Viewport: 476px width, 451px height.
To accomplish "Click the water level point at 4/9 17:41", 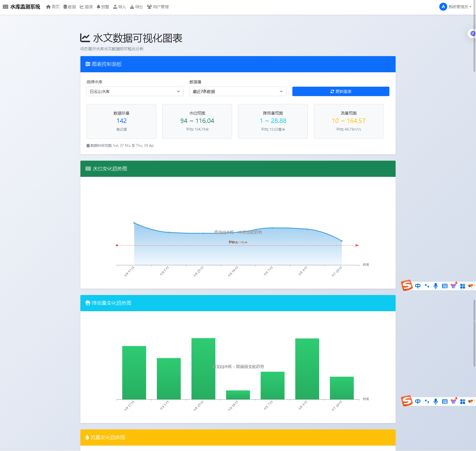I will coord(134,223).
